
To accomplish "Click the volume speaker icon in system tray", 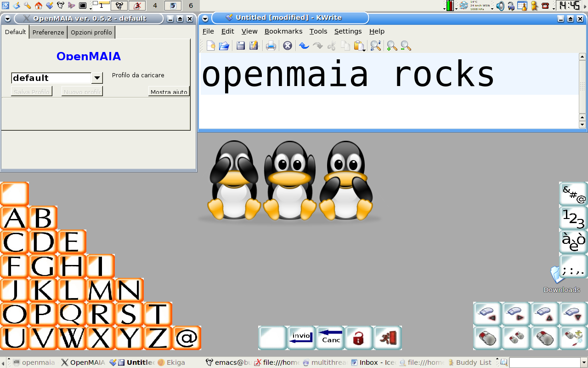I will point(500,6).
